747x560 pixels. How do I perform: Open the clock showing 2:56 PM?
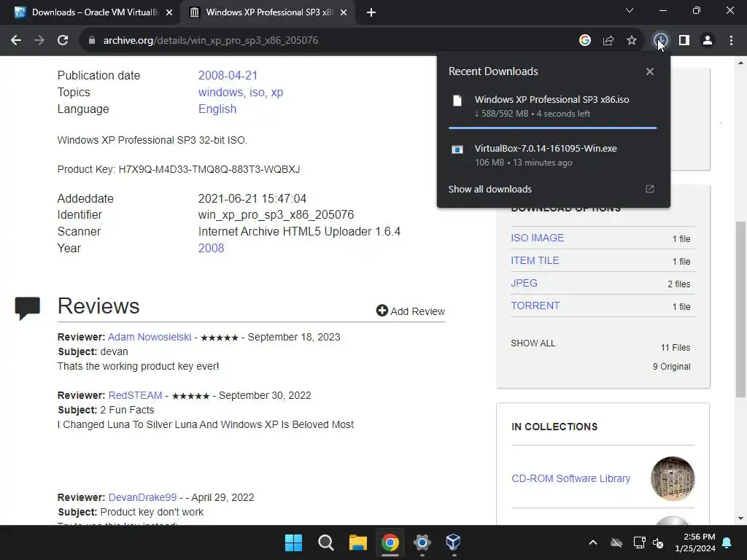pyautogui.click(x=695, y=542)
